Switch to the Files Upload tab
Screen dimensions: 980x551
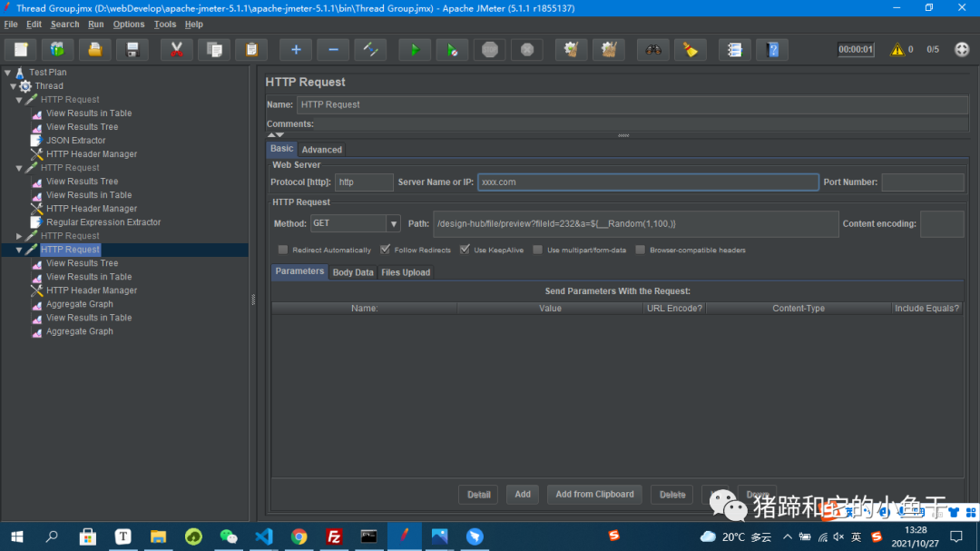(406, 272)
